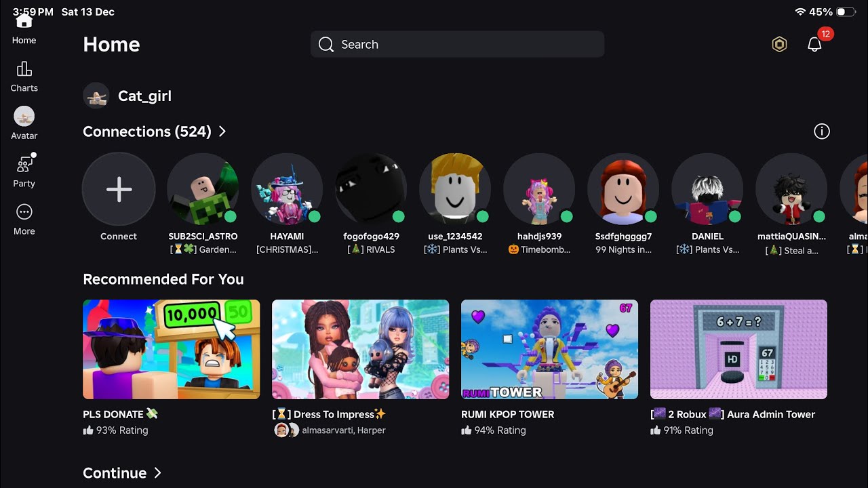
Task: Expand the Connections (524) chevron
Action: pos(222,131)
